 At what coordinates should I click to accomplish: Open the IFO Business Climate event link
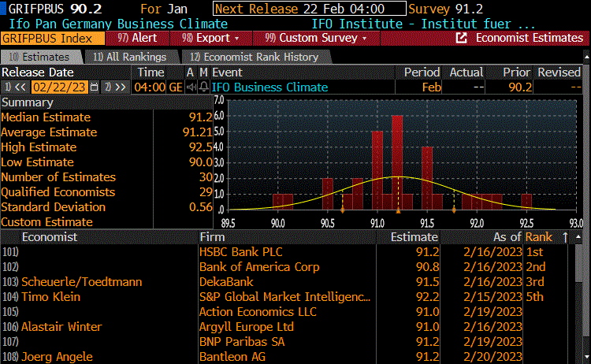269,87
